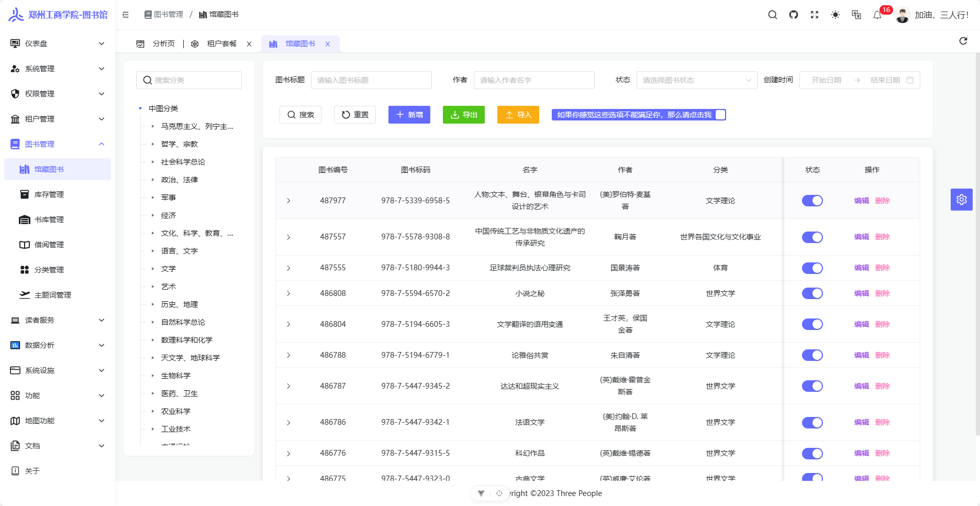This screenshot has height=506, width=980.
Task: Expand the 仪表盘 sidebar menu
Action: tap(58, 43)
